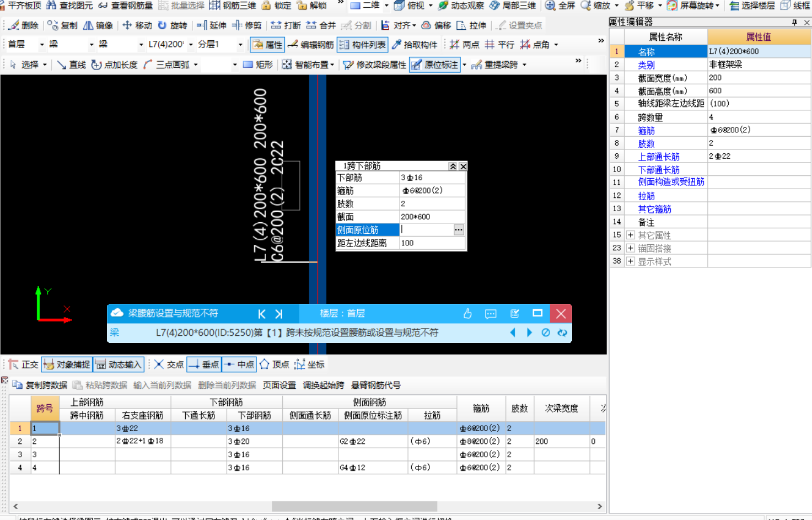
Task: Toggle 垂点 (perpendicular) snap
Action: [203, 364]
